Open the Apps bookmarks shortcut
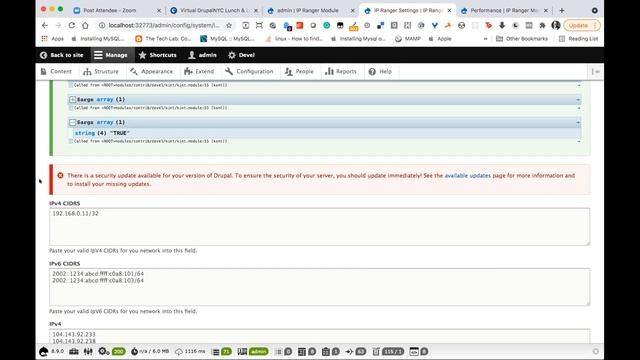Image resolution: width=640 pixels, height=360 pixels. 53,39
